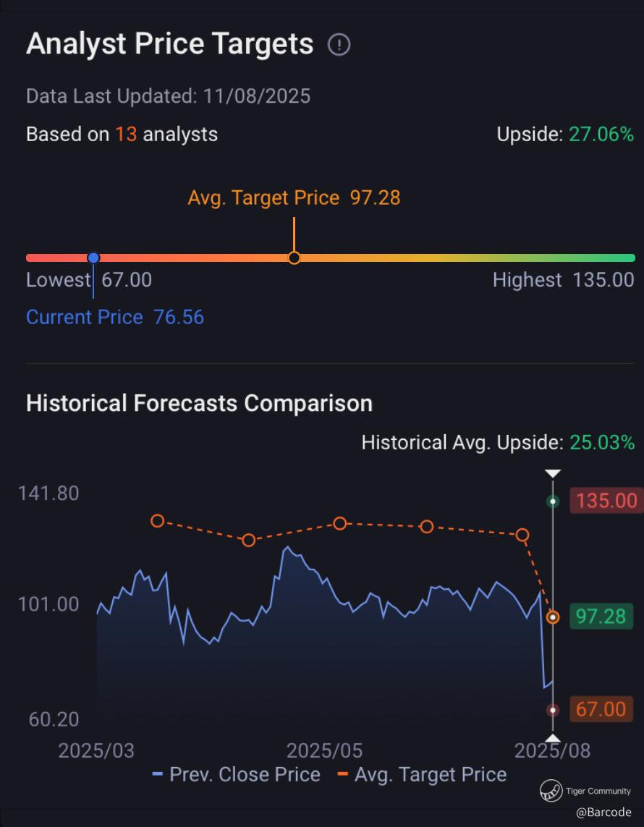Select the orange Avg. Target Price bar marker

click(x=295, y=258)
